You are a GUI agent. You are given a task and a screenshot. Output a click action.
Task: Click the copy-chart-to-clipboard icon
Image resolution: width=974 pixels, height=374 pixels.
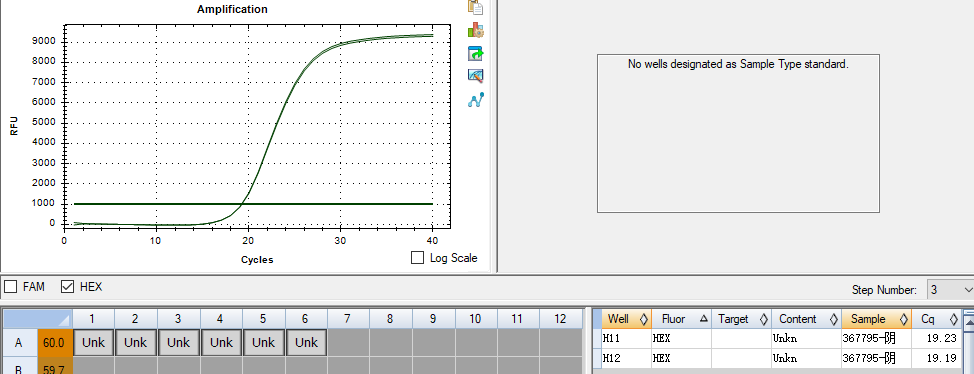(476, 7)
